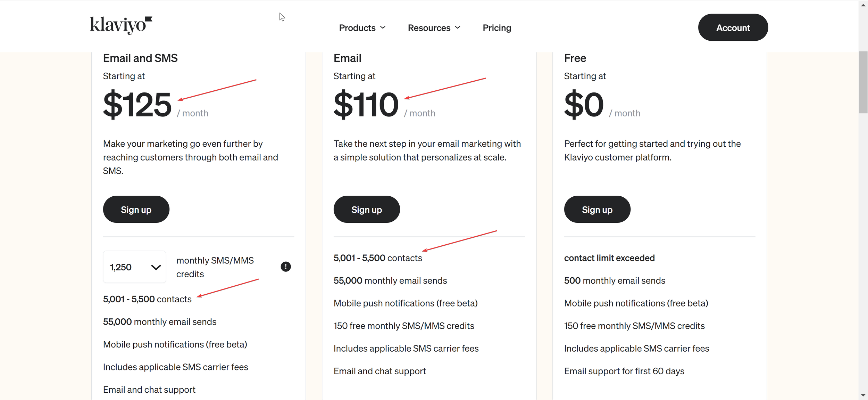The image size is (868, 400).
Task: Click the $110 price heading
Action: 366,104
